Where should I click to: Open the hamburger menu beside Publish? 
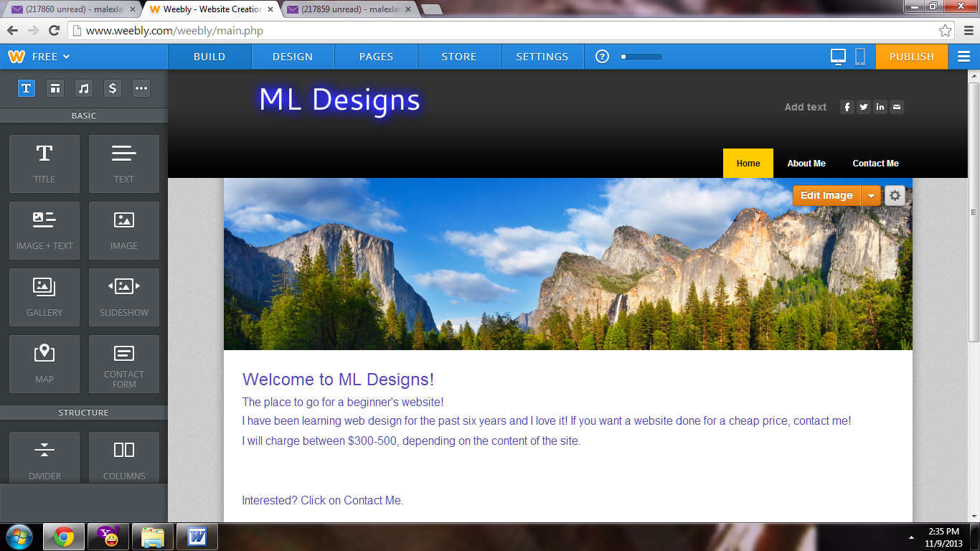coord(963,57)
